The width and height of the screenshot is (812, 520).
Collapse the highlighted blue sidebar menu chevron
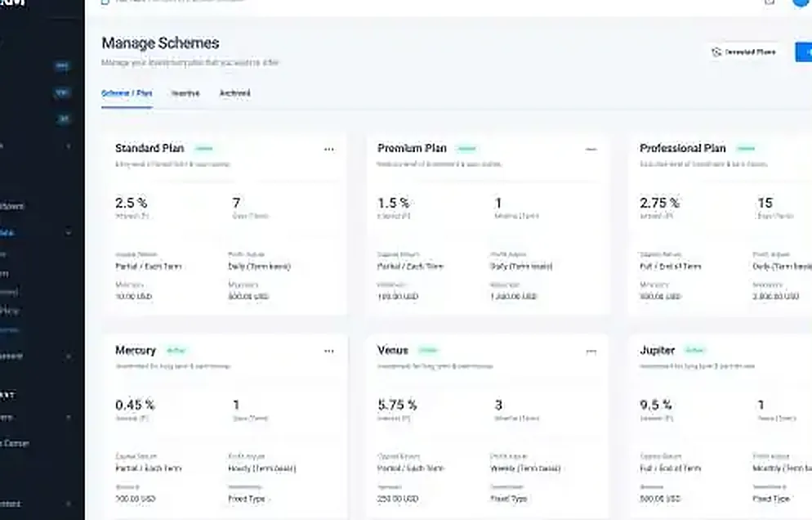click(69, 232)
